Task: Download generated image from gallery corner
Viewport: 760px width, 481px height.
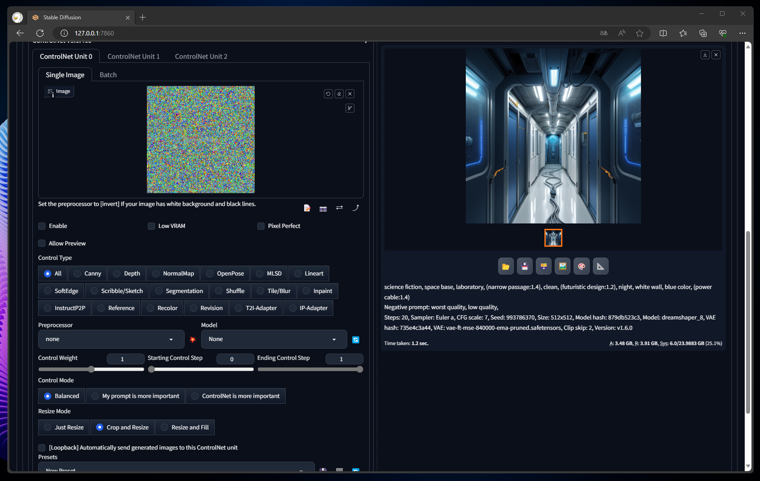Action: click(705, 55)
